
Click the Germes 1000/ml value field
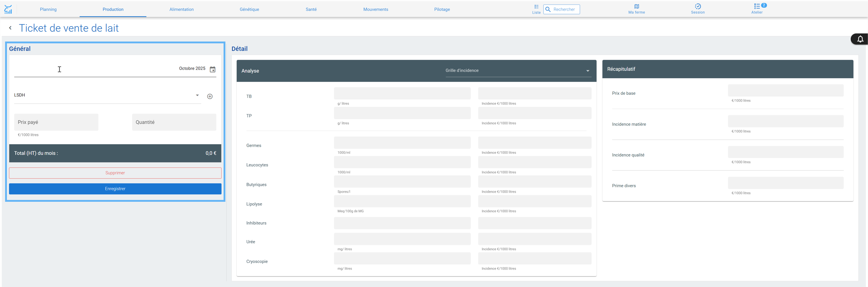[x=402, y=142]
